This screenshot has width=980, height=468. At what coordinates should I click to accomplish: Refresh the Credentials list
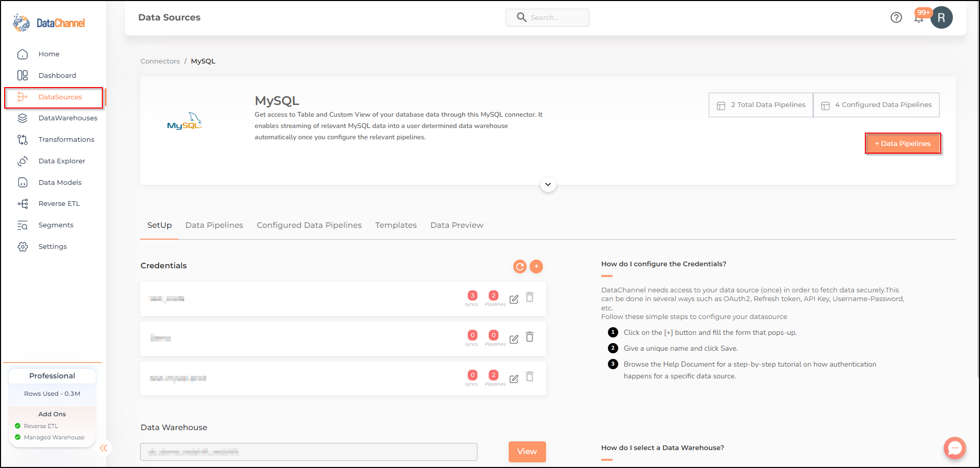click(520, 266)
